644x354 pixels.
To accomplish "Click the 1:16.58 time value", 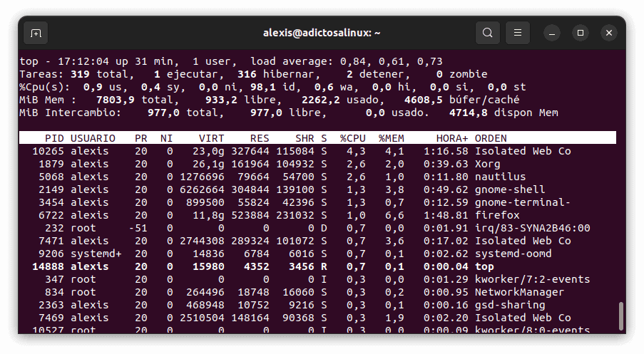I will click(x=446, y=152).
